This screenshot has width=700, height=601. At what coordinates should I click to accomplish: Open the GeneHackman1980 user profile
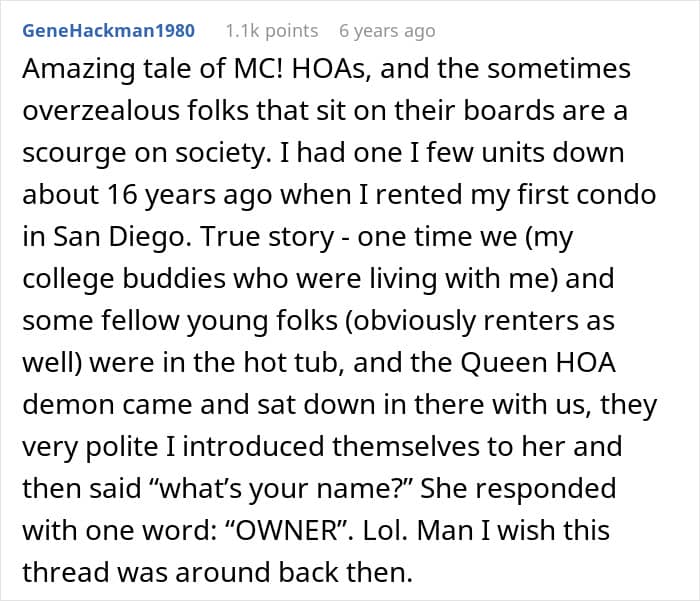[107, 31]
